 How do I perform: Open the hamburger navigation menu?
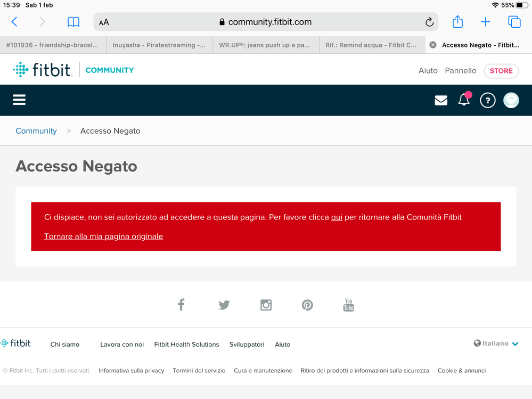19,100
